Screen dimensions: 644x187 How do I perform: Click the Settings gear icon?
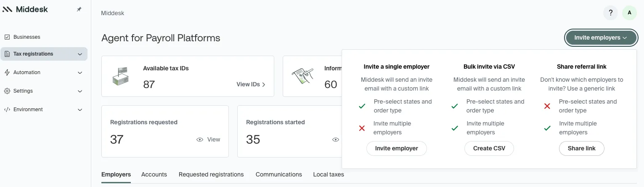pos(7,91)
